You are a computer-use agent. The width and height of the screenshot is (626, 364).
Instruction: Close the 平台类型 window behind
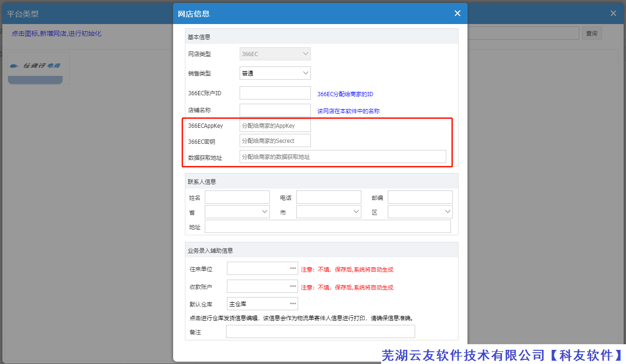tap(613, 13)
